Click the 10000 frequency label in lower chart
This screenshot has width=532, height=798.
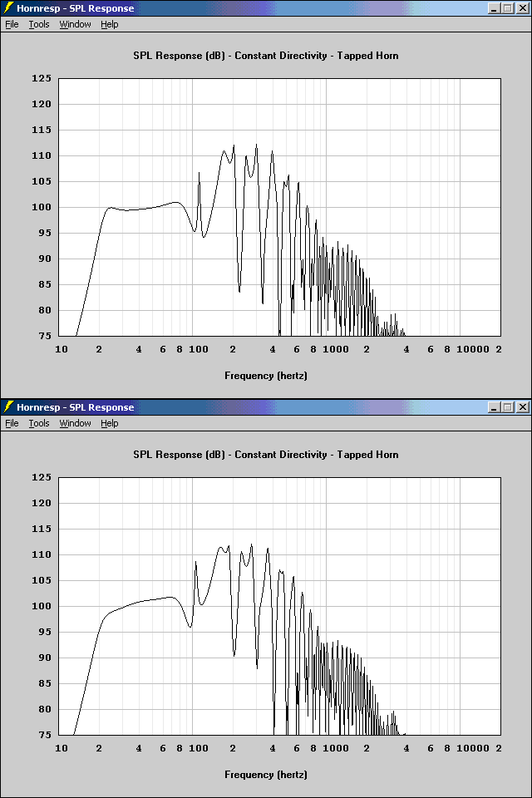pyautogui.click(x=473, y=749)
